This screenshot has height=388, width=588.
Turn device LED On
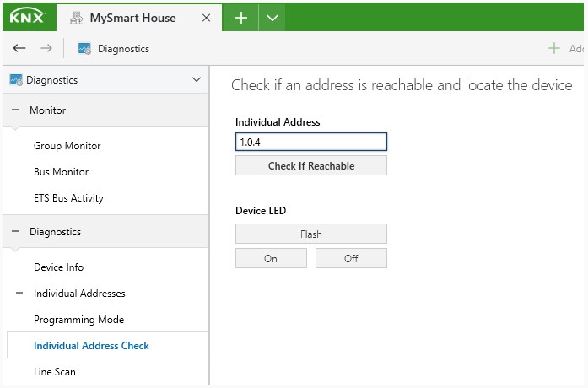click(271, 258)
